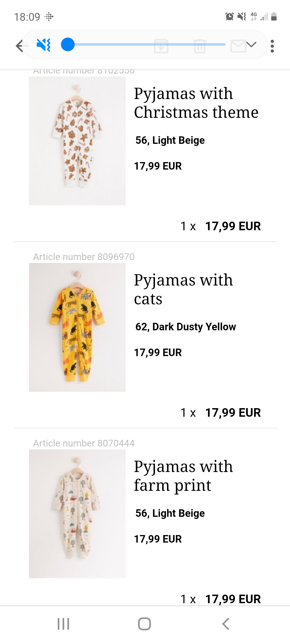Click the volume slider knob
The height and width of the screenshot is (644, 290).
68,45
